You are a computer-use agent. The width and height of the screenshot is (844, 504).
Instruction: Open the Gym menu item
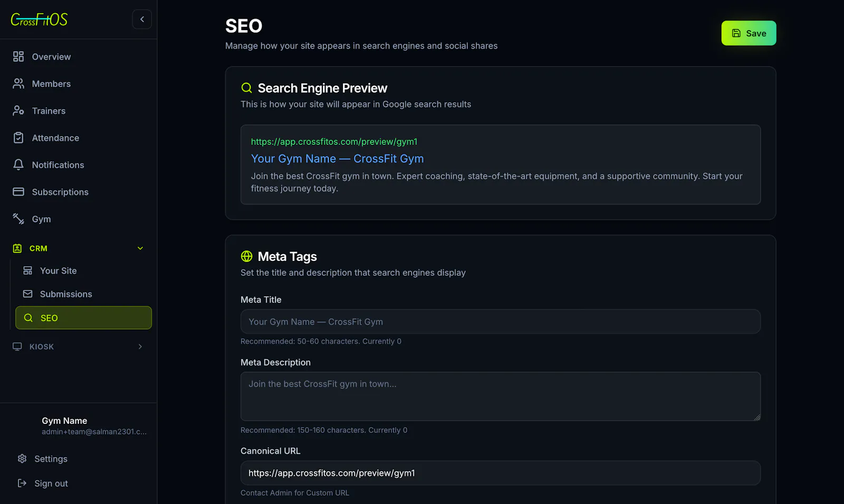pos(79,219)
